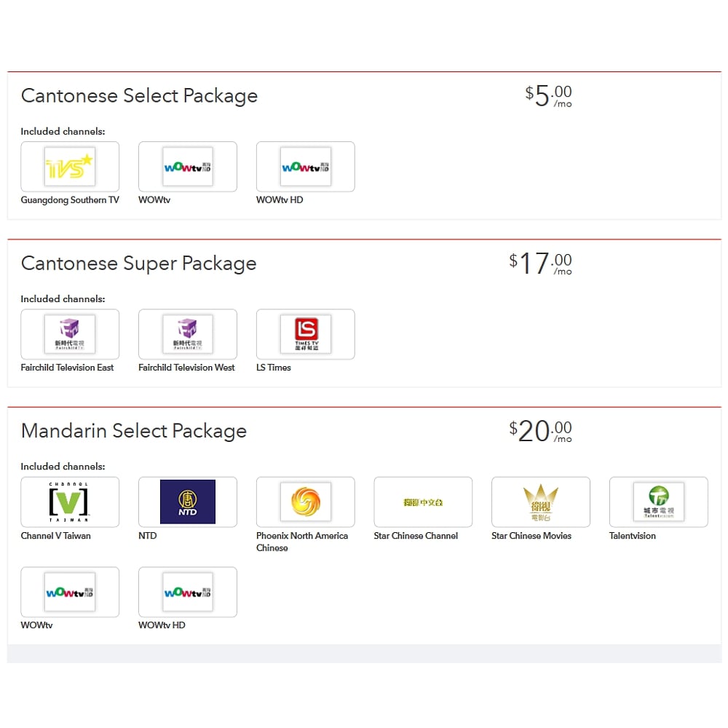
Task: Click WOWtv HD logo in Mandarin Select Package
Action: (188, 592)
